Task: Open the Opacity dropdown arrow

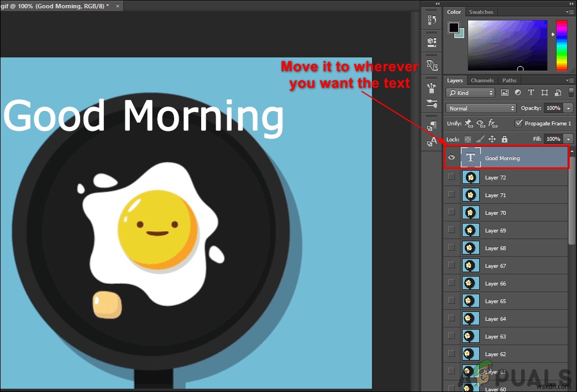Action: 568,108
